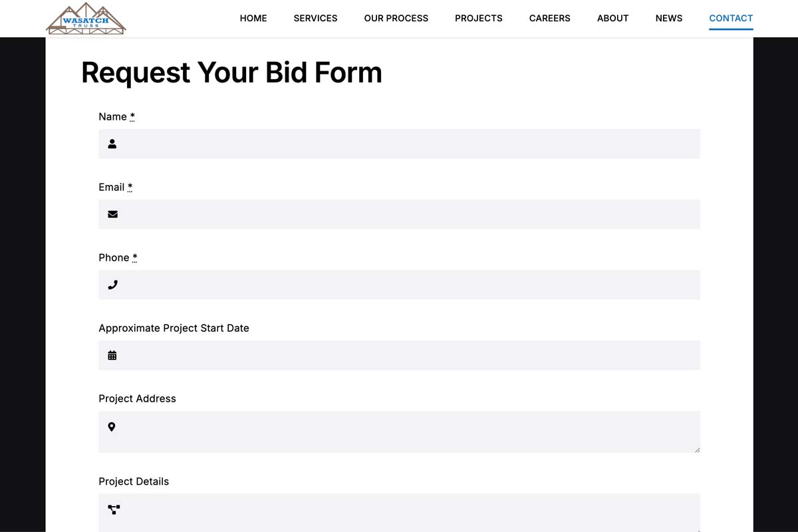Open the ABOUT page link

pos(613,18)
